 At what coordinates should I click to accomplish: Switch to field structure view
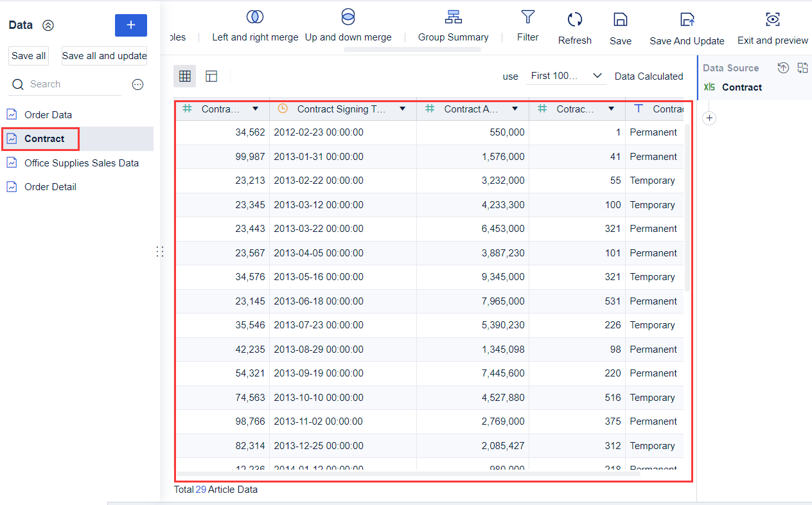click(211, 76)
